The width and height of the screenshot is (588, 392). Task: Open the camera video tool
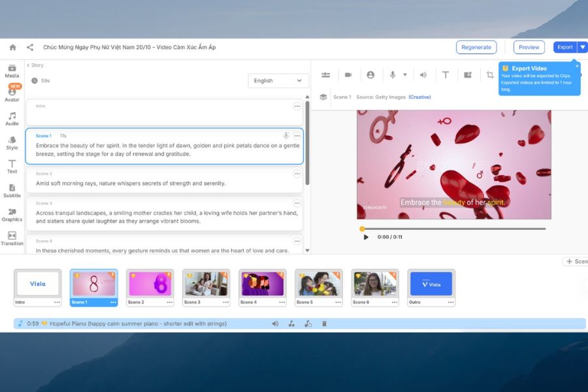click(348, 75)
